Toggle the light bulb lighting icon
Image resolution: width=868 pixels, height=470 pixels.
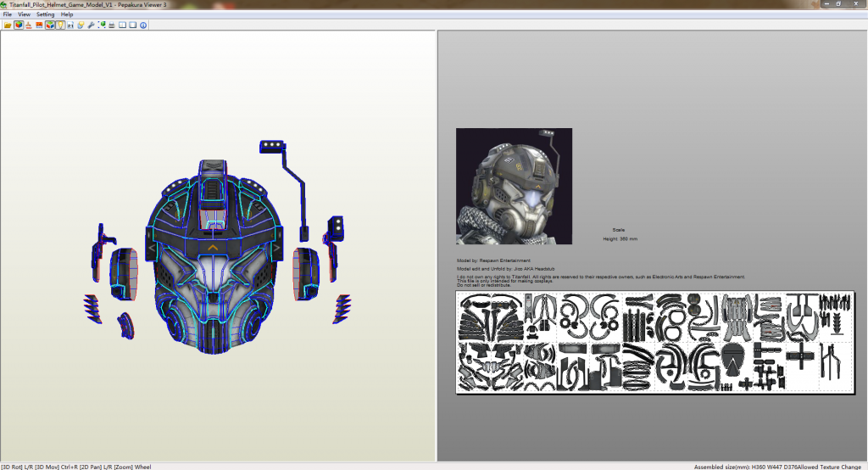[60, 25]
